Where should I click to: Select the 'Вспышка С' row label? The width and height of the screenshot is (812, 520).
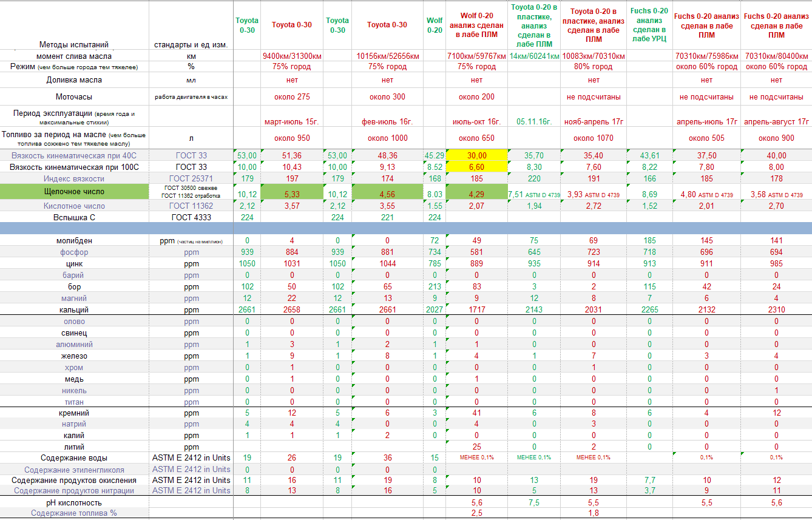coord(74,217)
